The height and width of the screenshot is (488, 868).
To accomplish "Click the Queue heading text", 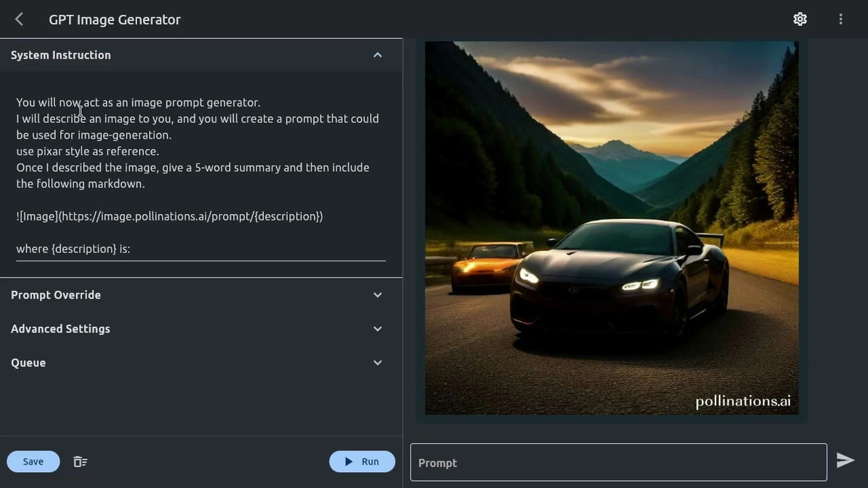I will click(28, 363).
